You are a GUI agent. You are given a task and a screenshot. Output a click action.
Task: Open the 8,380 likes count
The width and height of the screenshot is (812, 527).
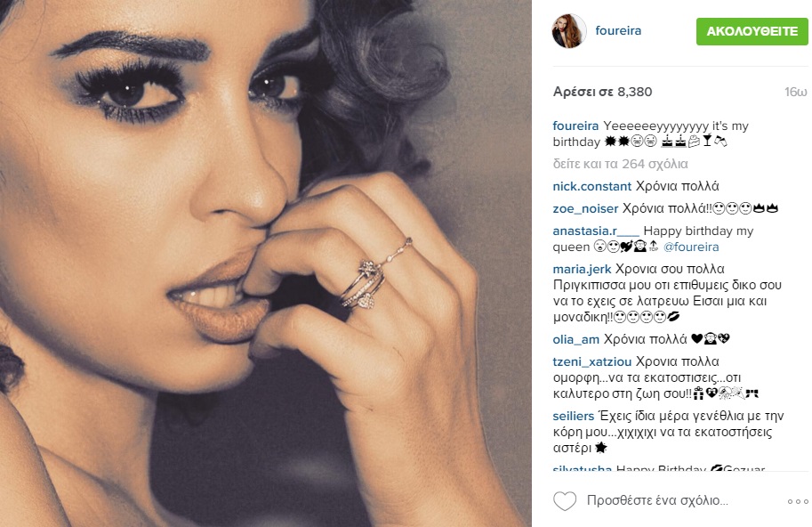click(602, 93)
